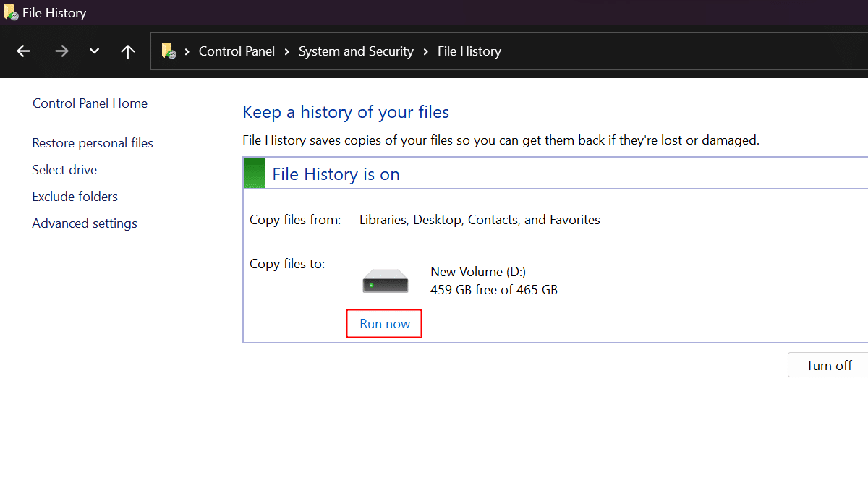This screenshot has width=868, height=488.
Task: Choose Select drive in sidebar
Action: point(64,170)
